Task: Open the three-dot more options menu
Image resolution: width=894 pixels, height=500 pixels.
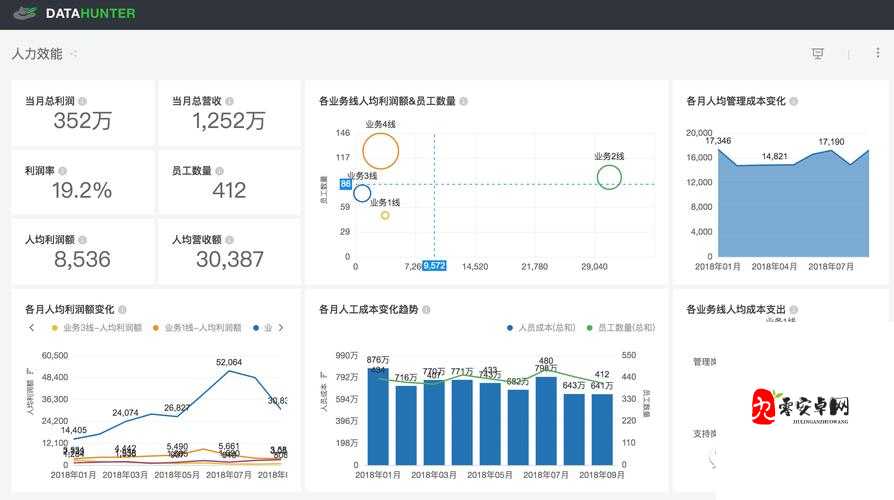Action: 878,54
